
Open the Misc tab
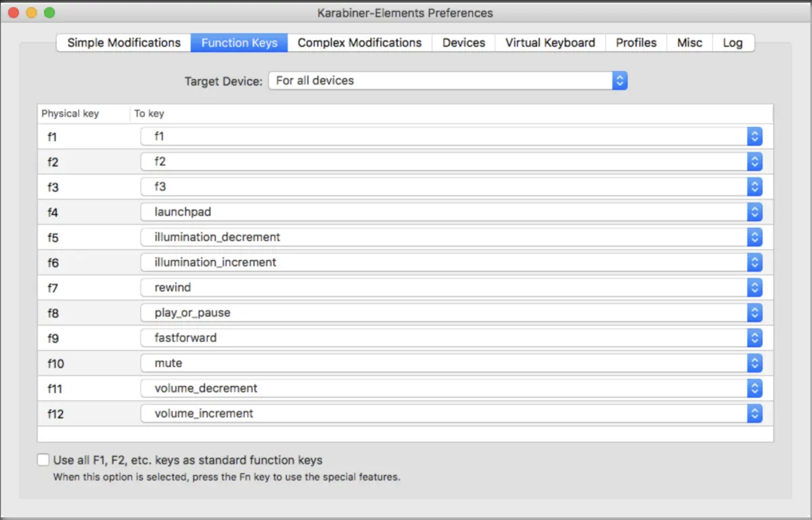tap(690, 43)
